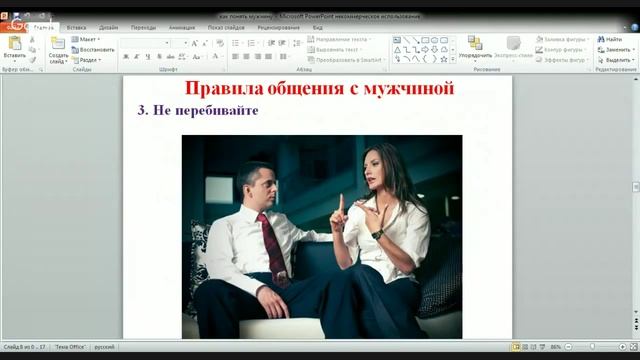
Task: Click the bulleted list icon
Action: click(237, 43)
